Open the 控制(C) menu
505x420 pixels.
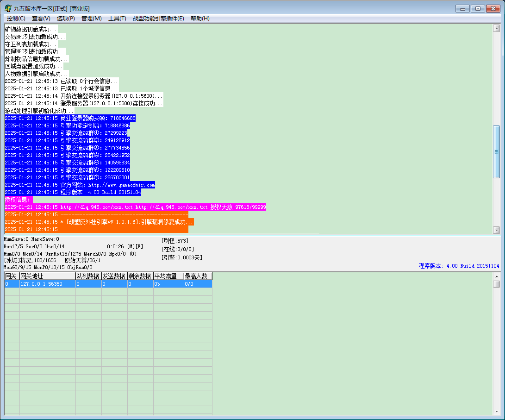pos(16,19)
